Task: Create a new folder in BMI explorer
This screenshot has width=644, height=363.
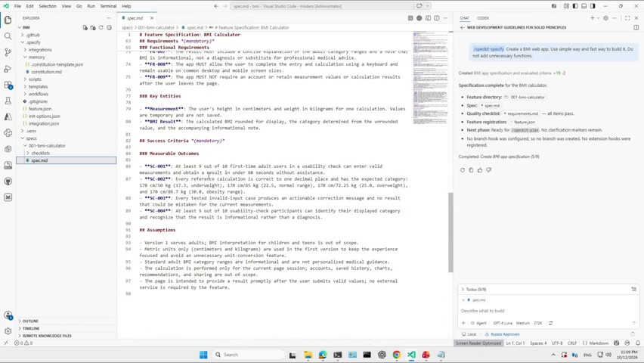Action: click(x=93, y=27)
